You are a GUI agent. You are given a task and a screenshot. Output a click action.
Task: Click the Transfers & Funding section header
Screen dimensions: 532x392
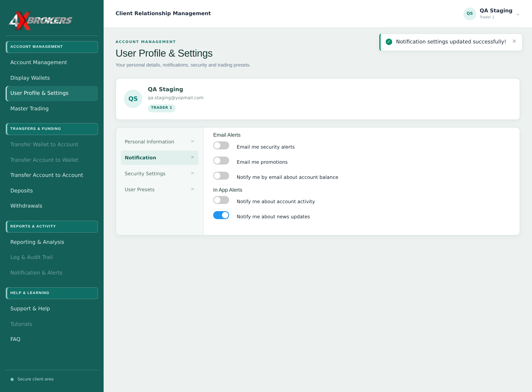(52, 129)
